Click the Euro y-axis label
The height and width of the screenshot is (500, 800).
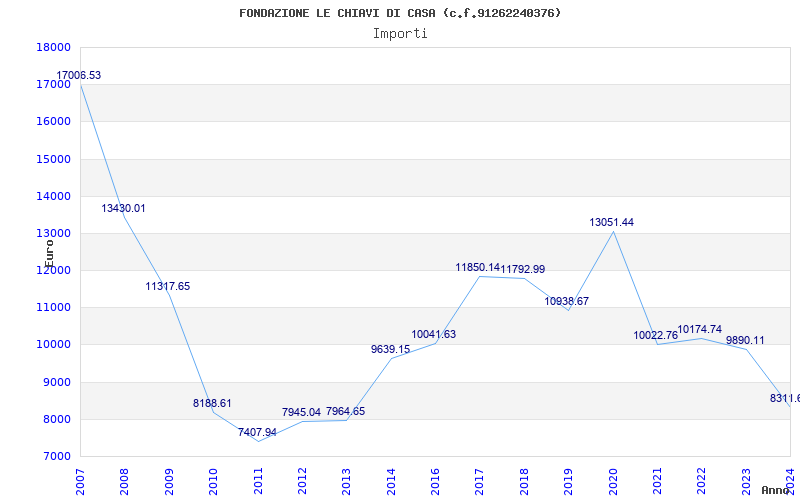pos(49,253)
